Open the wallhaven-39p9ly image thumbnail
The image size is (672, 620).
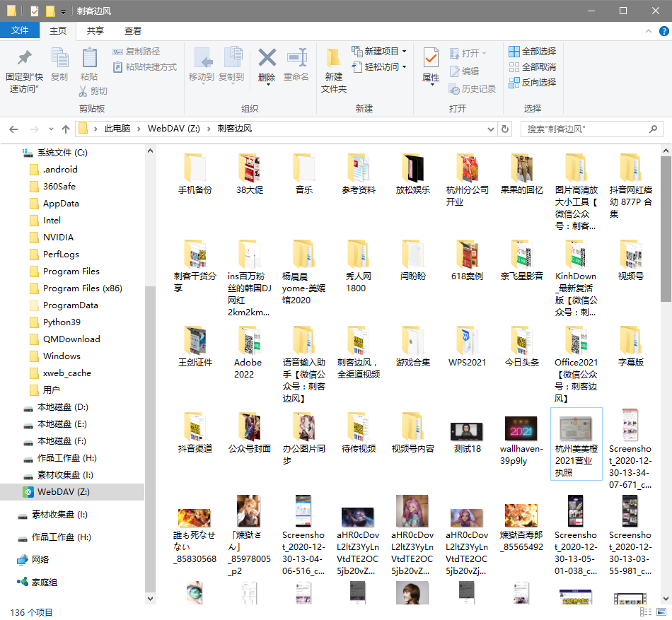click(521, 428)
